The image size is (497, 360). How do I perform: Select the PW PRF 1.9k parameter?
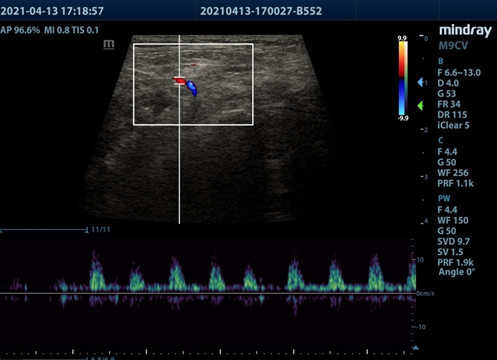tap(455, 262)
